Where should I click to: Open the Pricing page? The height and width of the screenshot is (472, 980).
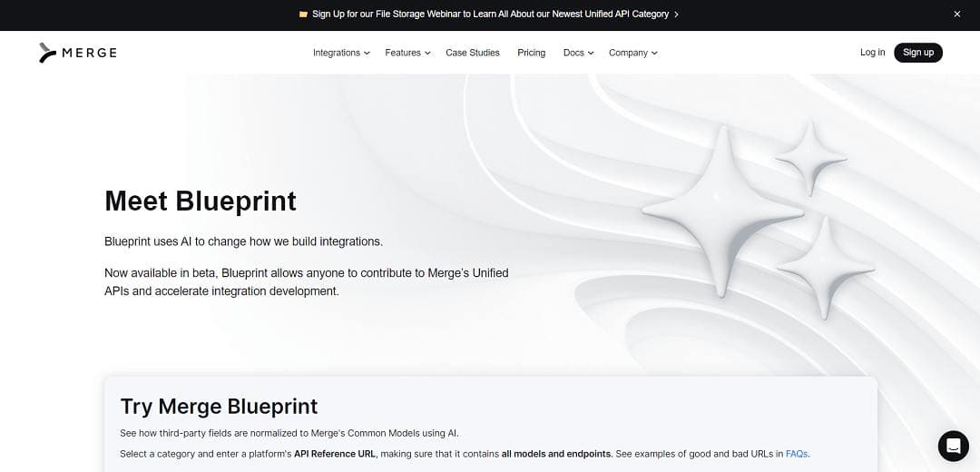531,53
